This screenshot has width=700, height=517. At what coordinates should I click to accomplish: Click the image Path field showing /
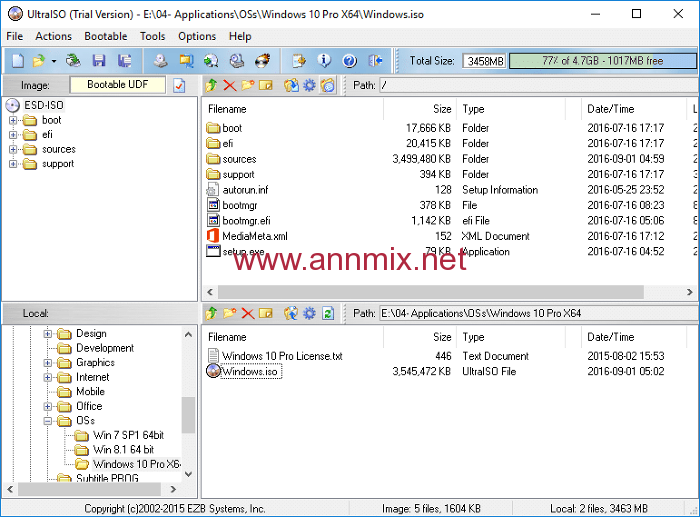(538, 85)
